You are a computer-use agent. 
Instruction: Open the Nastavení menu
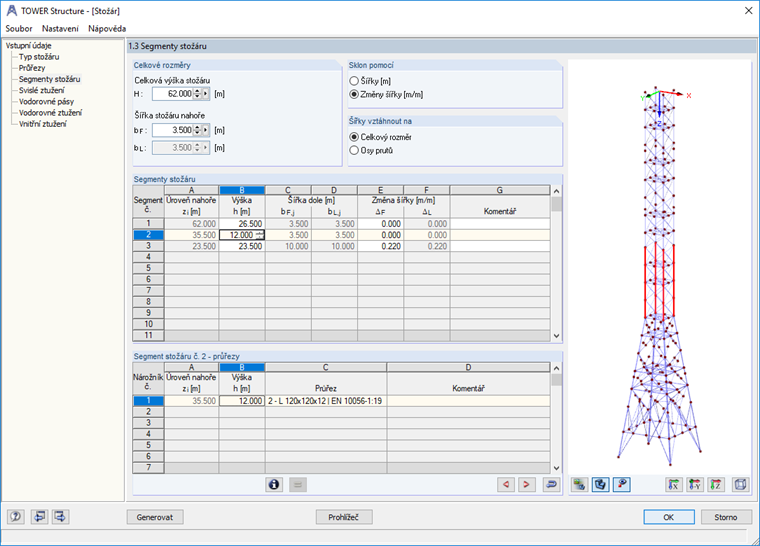60,29
